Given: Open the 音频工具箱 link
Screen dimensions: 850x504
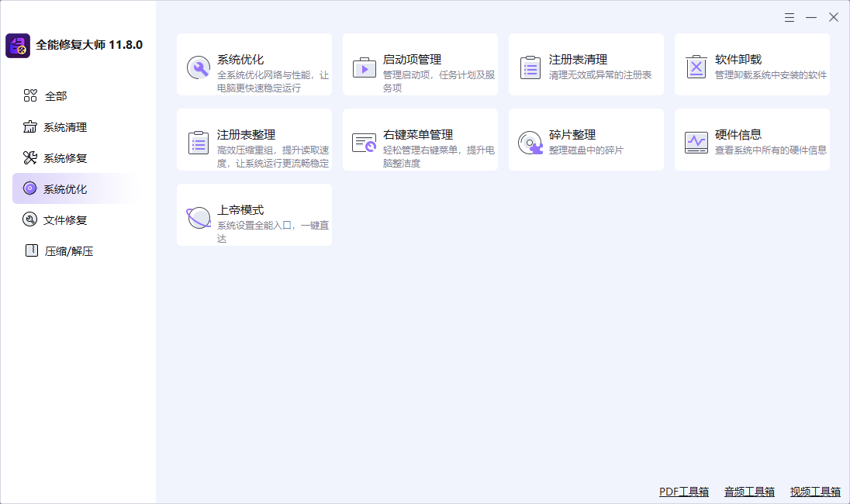Looking at the screenshot, I should [748, 491].
